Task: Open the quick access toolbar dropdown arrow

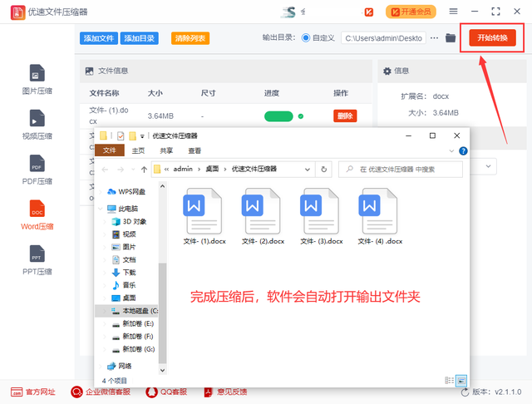Action: (x=142, y=136)
